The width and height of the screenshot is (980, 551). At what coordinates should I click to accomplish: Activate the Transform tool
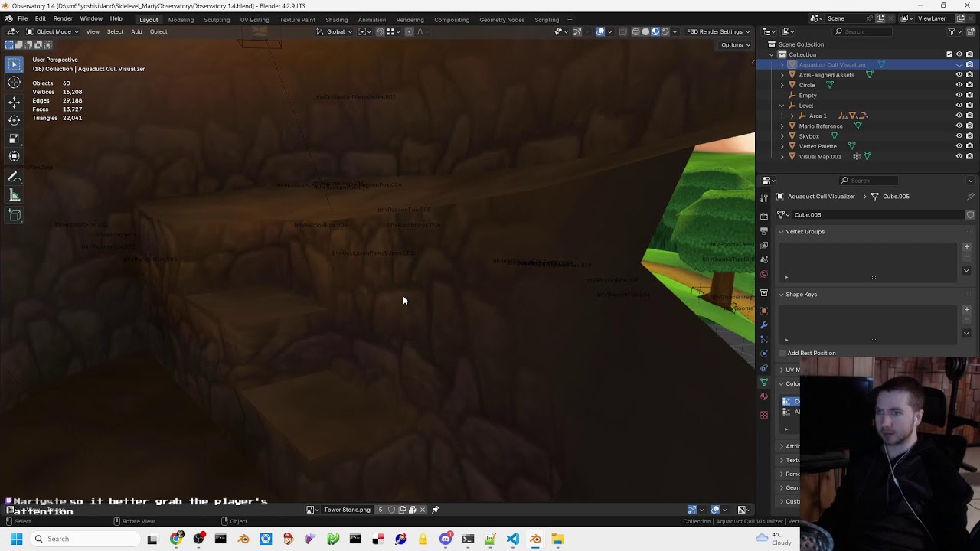coord(15,157)
